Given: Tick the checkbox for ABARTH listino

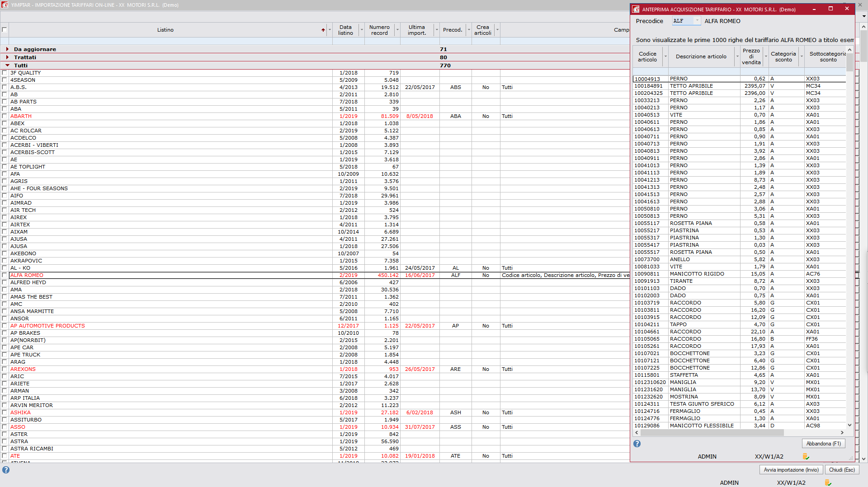Looking at the screenshot, I should point(5,116).
